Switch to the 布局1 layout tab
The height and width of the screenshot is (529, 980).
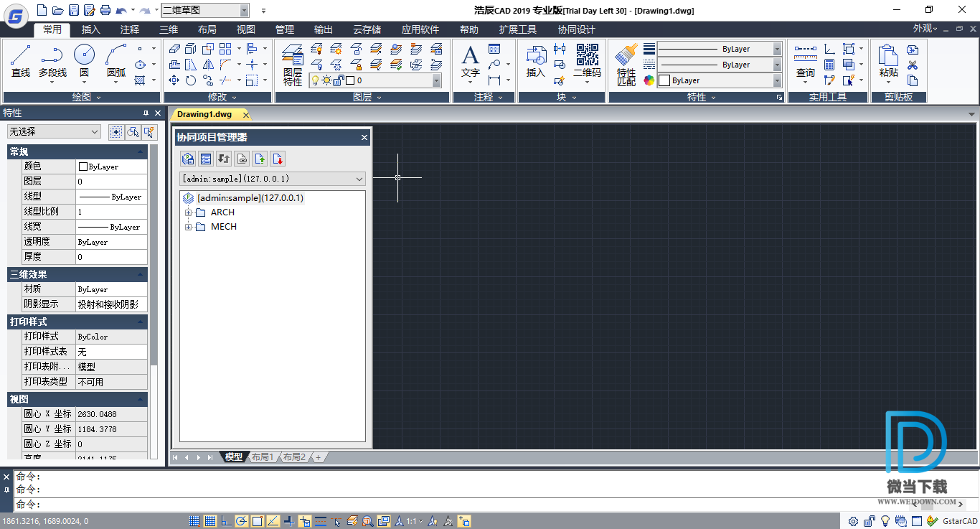[262, 457]
